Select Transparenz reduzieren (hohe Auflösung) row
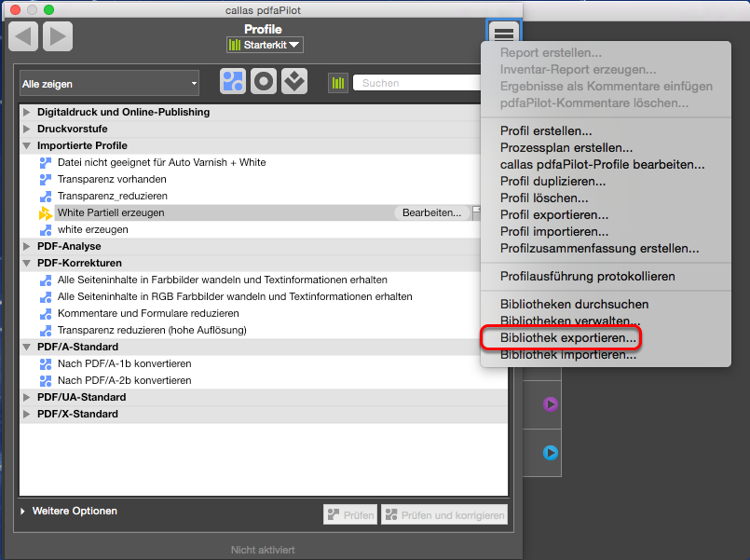The image size is (750, 560). 251,330
